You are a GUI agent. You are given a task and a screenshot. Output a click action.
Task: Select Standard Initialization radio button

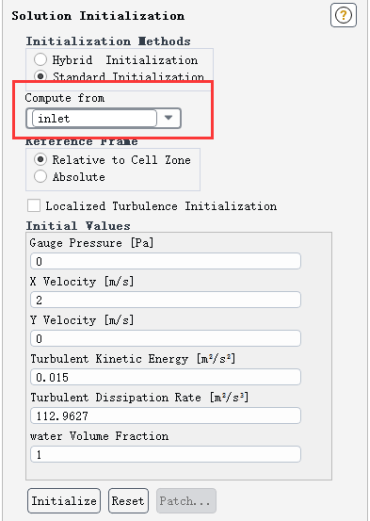tap(40, 76)
